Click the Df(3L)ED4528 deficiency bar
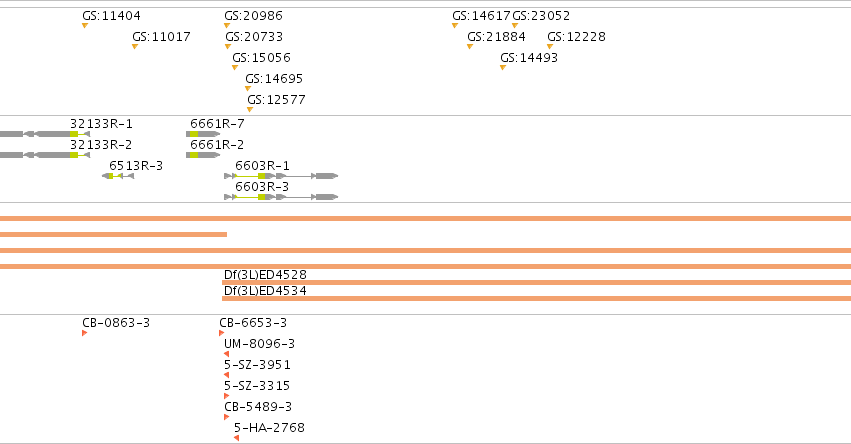The height and width of the screenshot is (444, 851). 536,283
